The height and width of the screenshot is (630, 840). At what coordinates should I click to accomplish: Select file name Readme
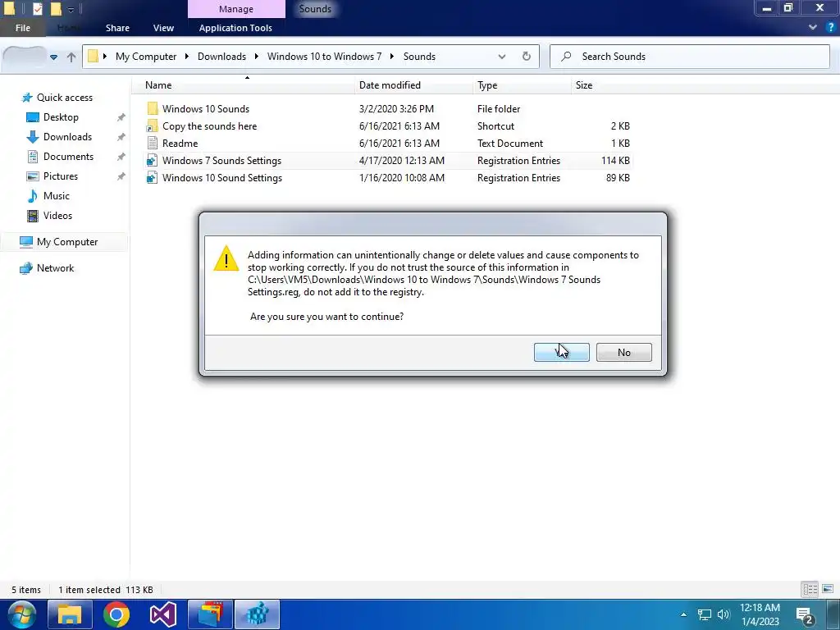coord(180,144)
